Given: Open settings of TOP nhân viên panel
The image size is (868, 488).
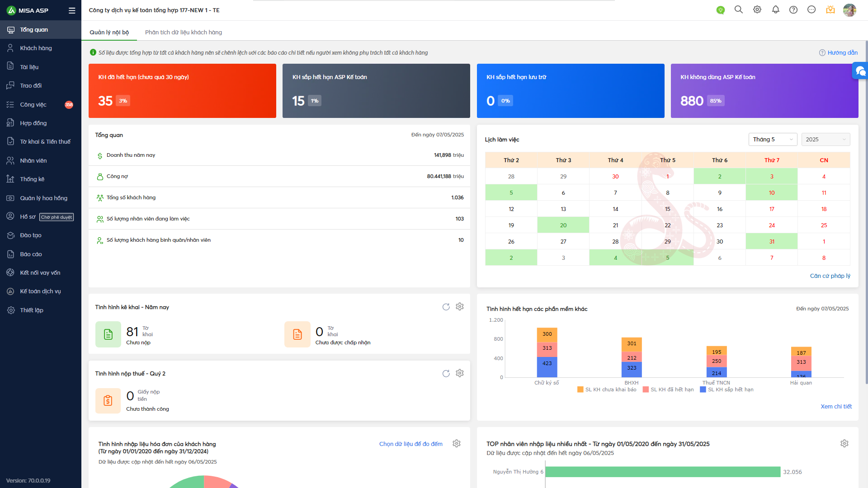Looking at the screenshot, I should (844, 443).
